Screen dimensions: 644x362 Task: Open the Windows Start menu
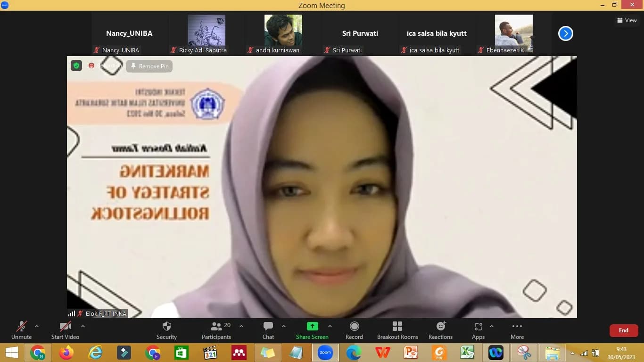pyautogui.click(x=11, y=353)
